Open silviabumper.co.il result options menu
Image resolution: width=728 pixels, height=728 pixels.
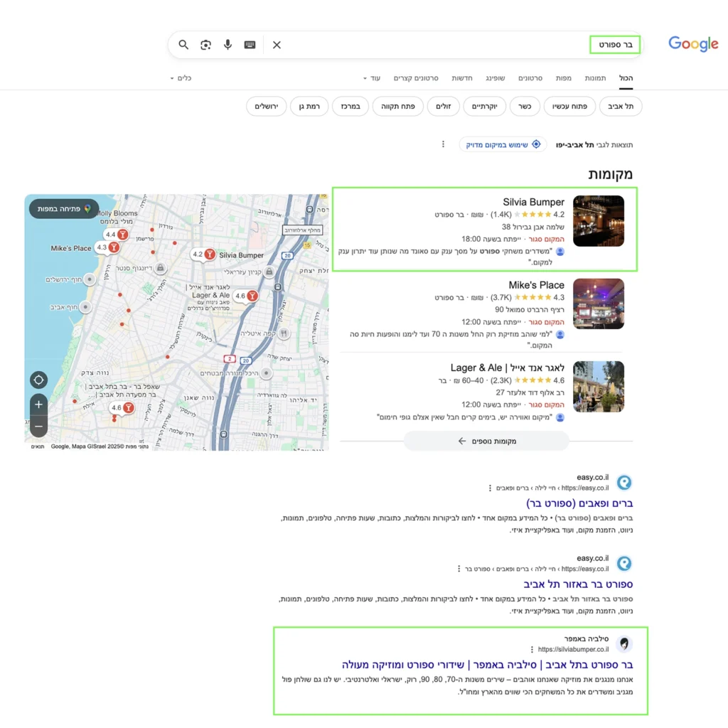(x=532, y=650)
